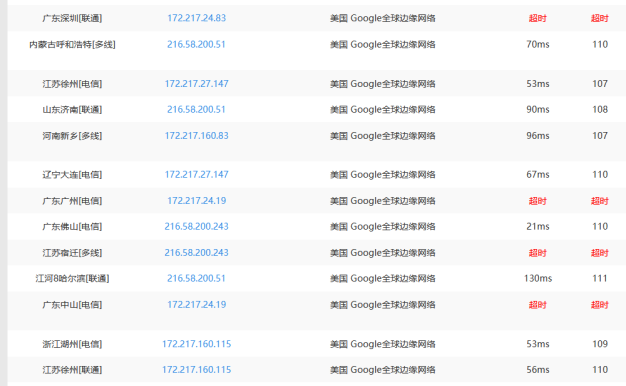The height and width of the screenshot is (386, 626).
Task: Open IP 172.217.160.115 in the 江苏徐州[联通] row
Action: click(196, 370)
